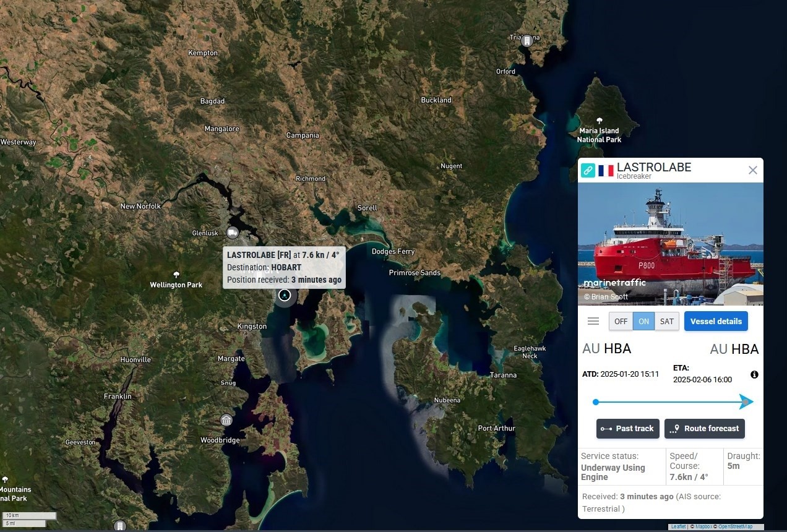Select the SAT track option
Screen dimensions: 787x532
point(667,321)
